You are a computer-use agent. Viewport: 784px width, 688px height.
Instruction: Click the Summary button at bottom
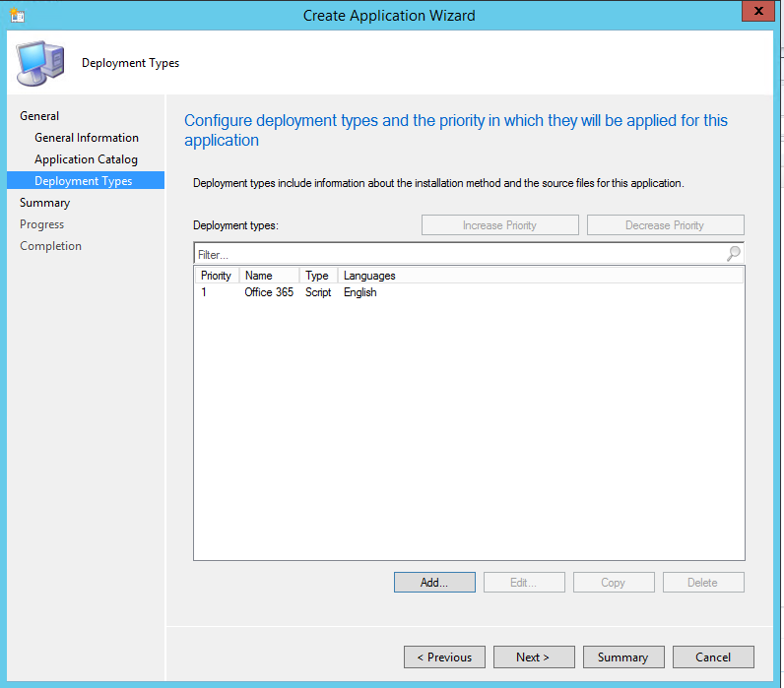(623, 657)
